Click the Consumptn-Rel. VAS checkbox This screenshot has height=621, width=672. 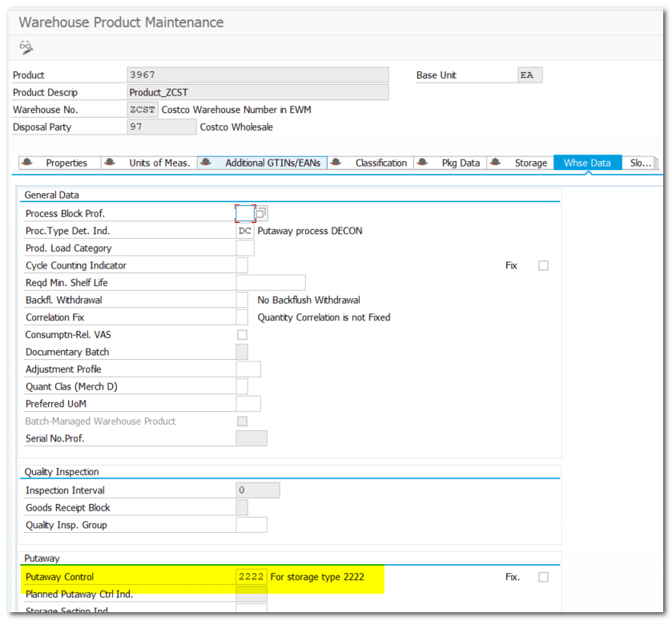click(x=242, y=334)
